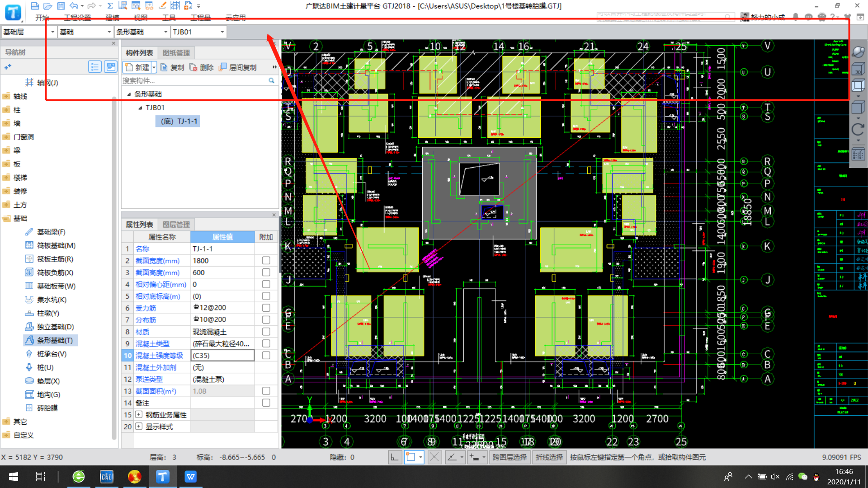This screenshot has width=868, height=488.
Task: Switch to the 图纸管理 tab
Action: pyautogui.click(x=176, y=53)
